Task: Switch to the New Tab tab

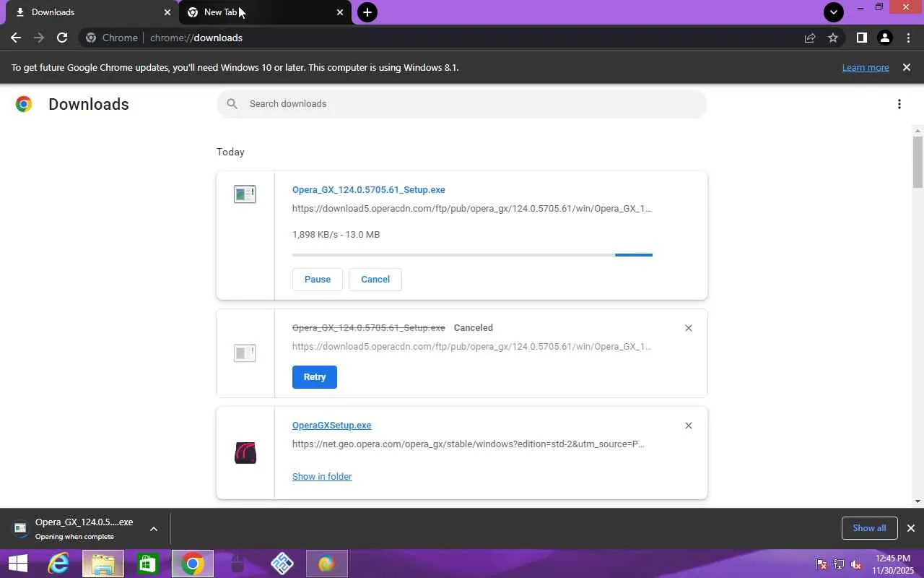Action: coord(265,12)
